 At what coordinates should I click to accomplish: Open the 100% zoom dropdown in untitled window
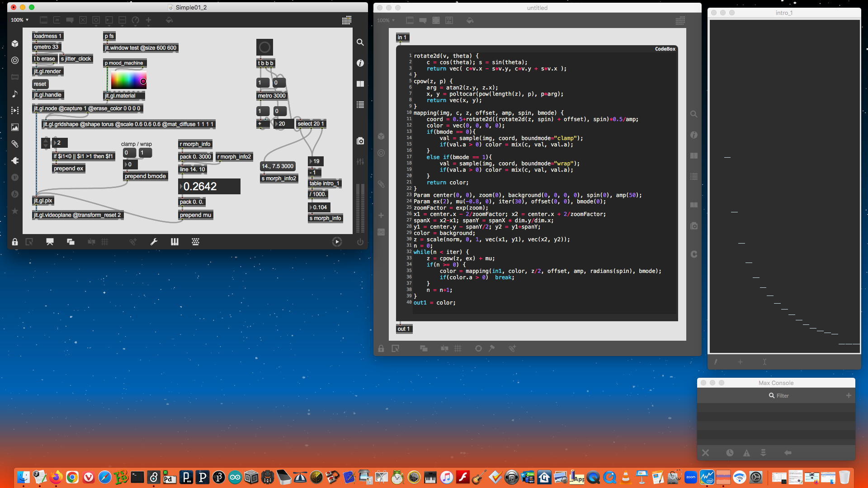click(x=386, y=20)
